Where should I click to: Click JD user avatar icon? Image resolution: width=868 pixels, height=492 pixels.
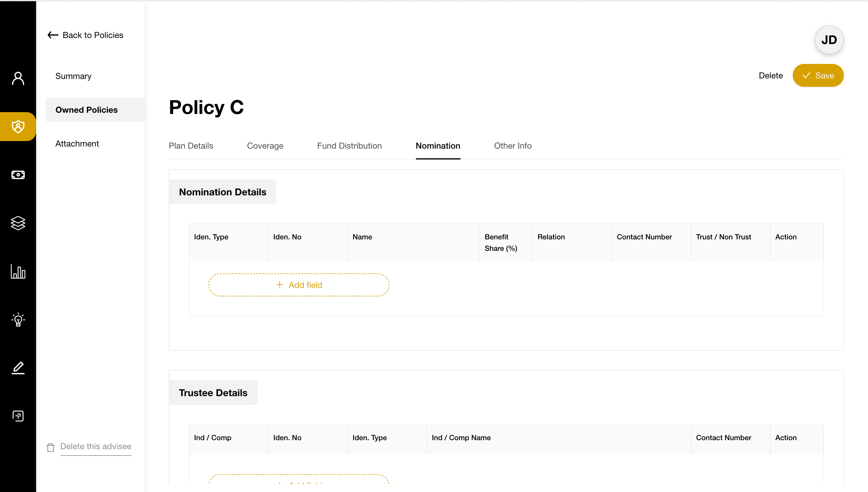pos(829,39)
